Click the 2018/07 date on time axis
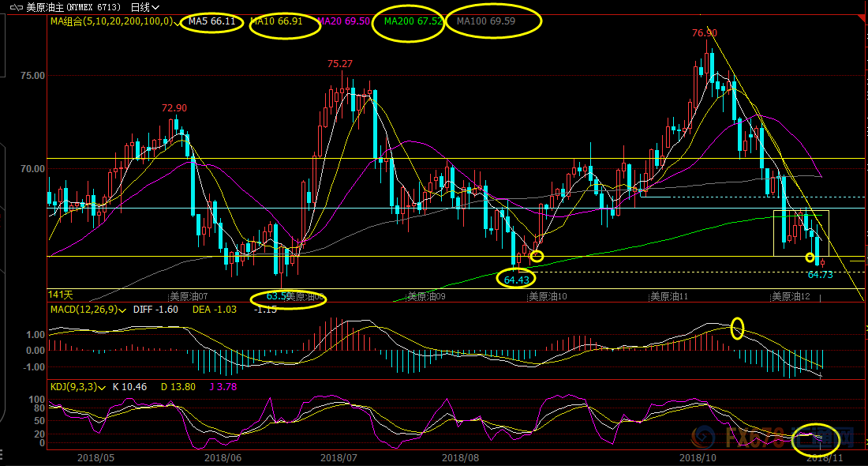 [x=339, y=457]
